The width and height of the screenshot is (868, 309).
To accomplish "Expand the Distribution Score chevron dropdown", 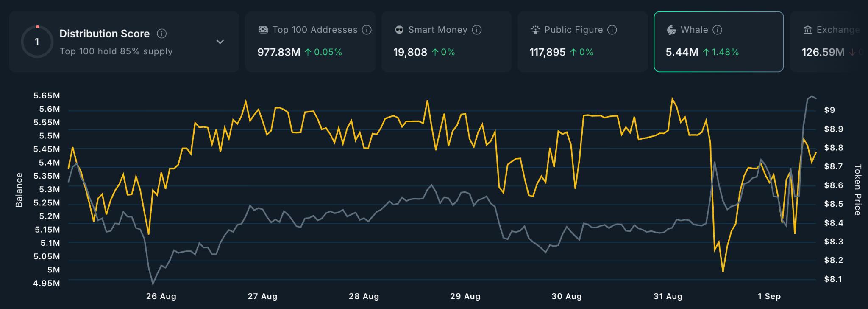I will 220,42.
